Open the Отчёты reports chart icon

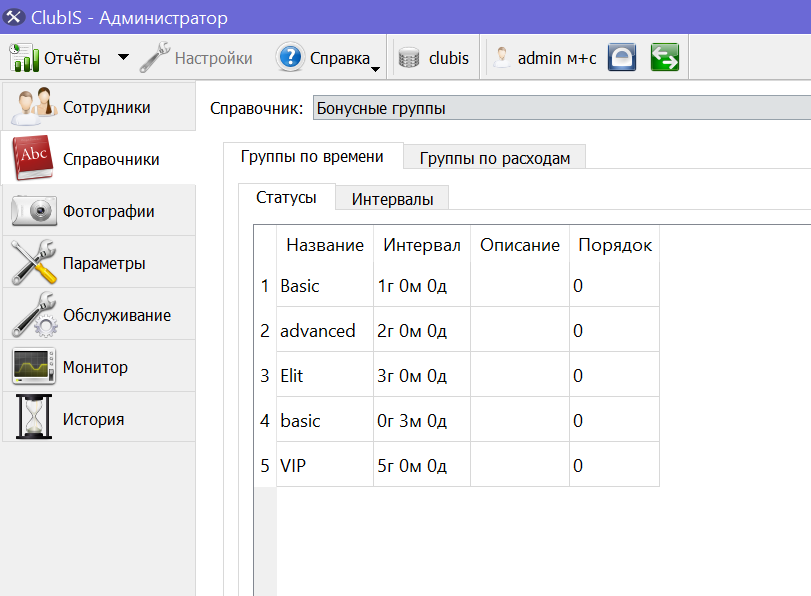point(24,57)
